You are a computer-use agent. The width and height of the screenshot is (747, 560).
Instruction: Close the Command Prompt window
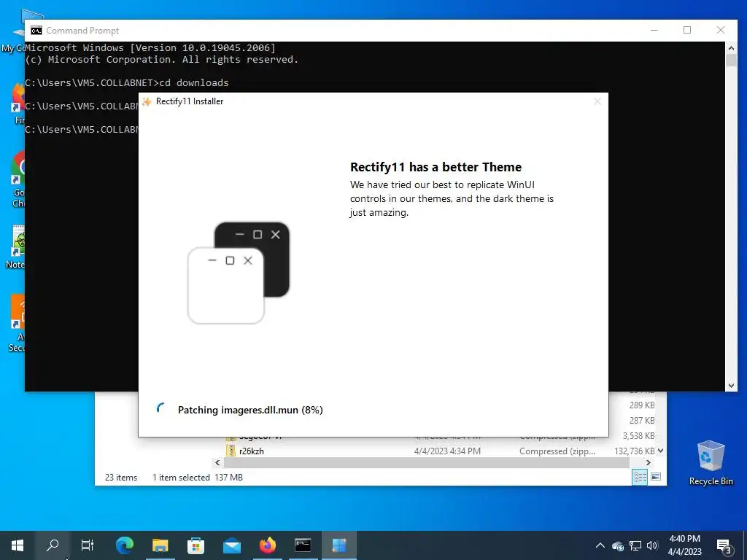pos(721,30)
